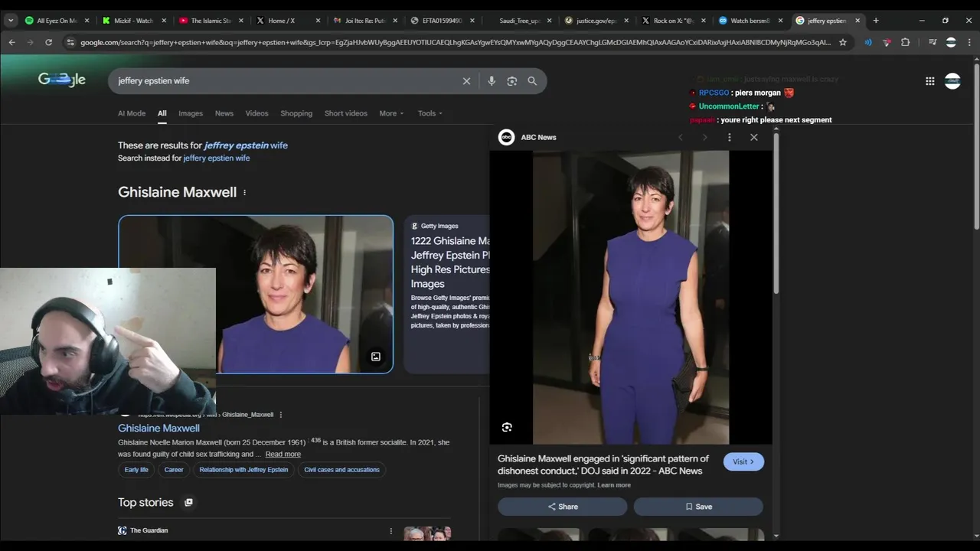Image resolution: width=980 pixels, height=551 pixels.
Task: Open The Guardian top story source
Action: 143,530
